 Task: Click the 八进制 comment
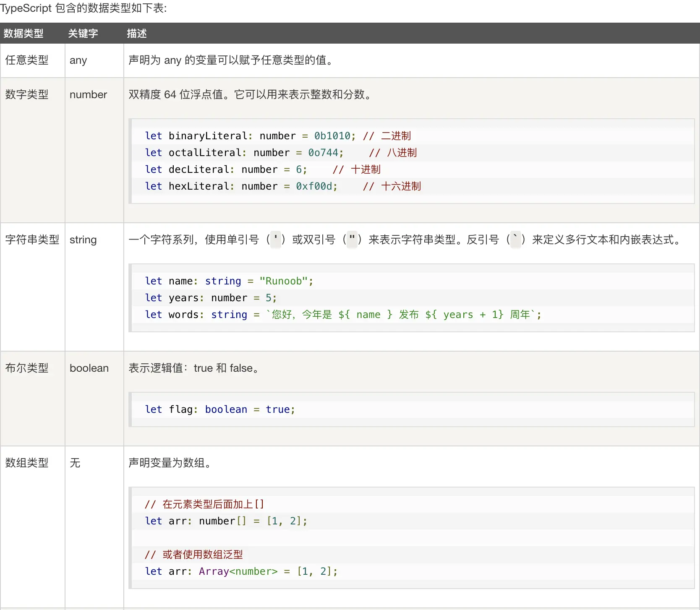click(x=393, y=153)
